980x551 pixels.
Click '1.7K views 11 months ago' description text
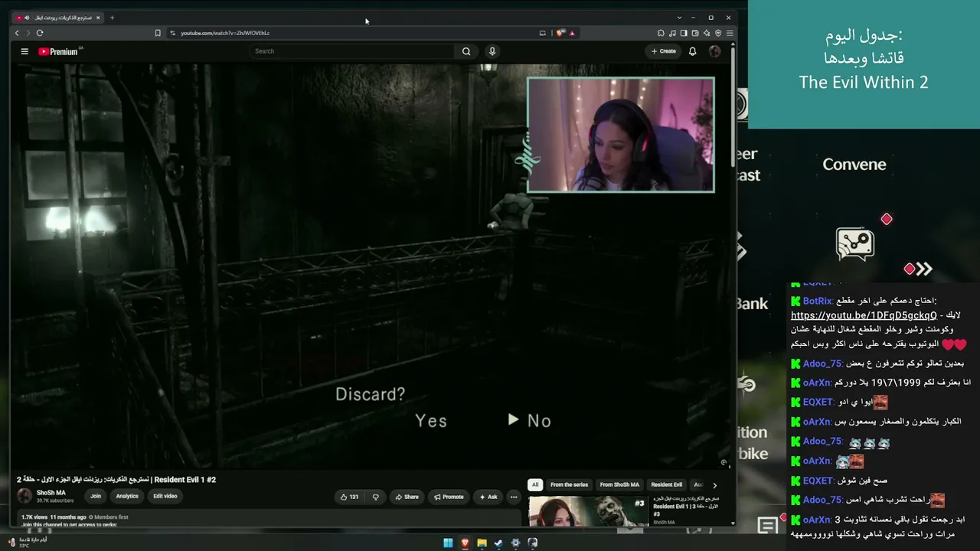(x=54, y=517)
